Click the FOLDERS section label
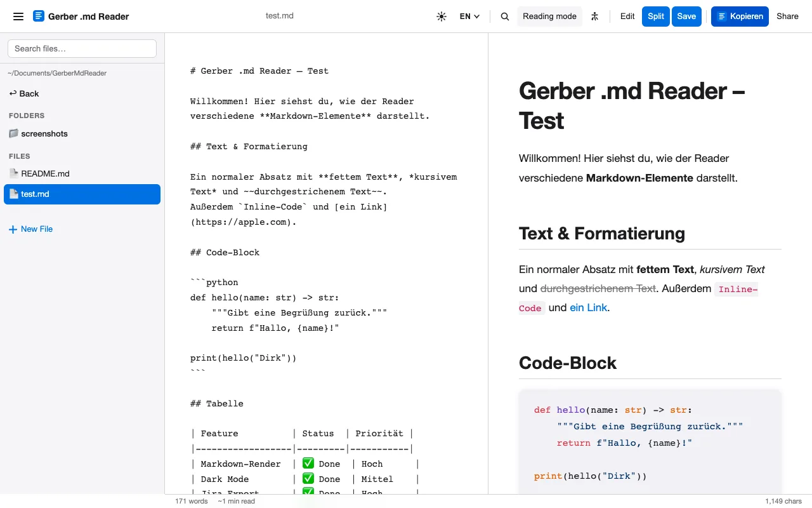 27,116
